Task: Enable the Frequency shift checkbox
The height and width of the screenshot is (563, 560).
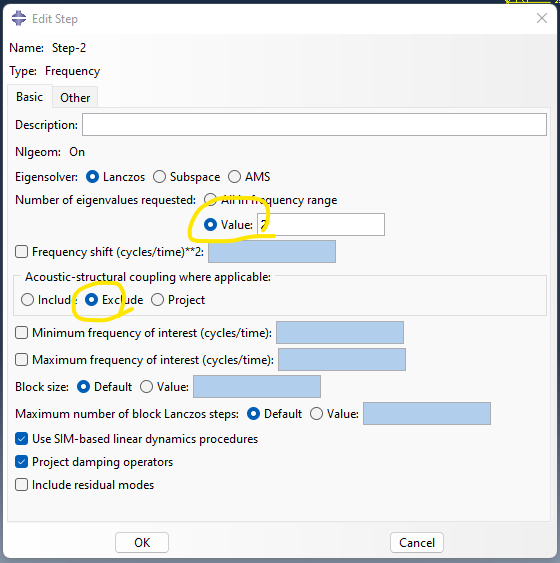Action: pyautogui.click(x=22, y=252)
